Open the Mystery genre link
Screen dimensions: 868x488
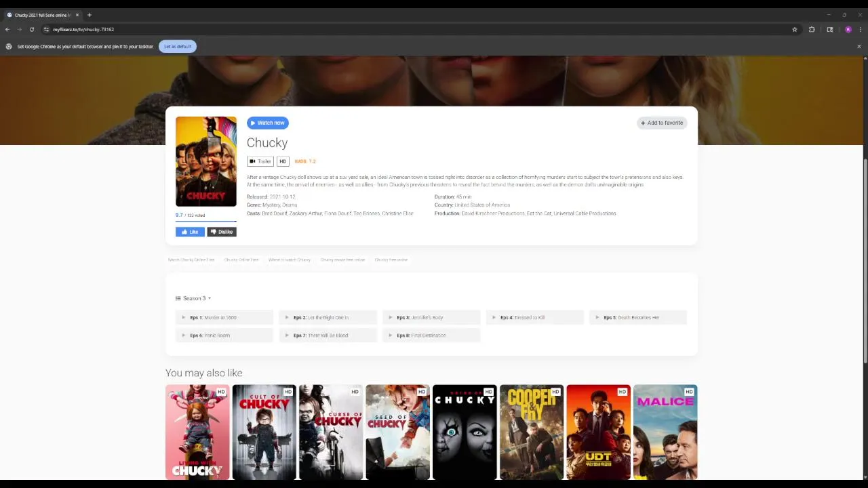(271, 205)
